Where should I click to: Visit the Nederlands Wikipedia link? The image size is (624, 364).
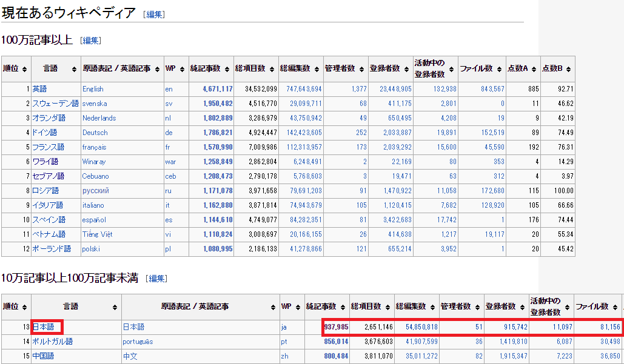click(x=99, y=118)
